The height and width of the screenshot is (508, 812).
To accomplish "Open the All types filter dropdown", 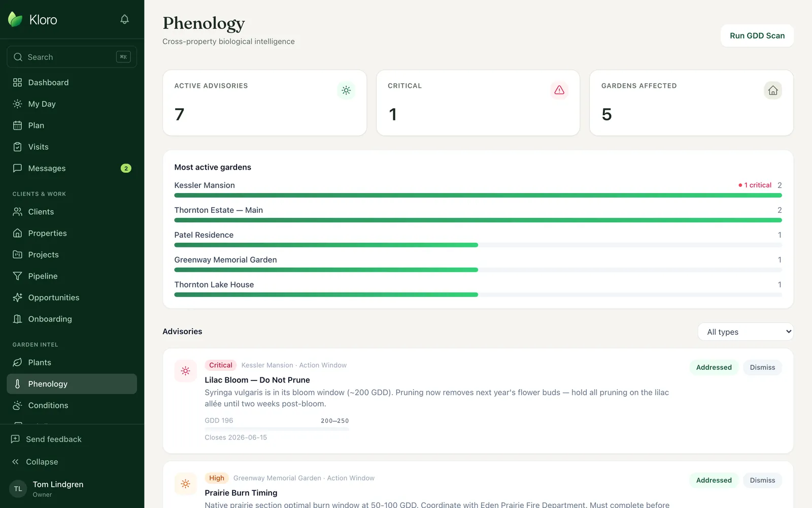I will [746, 332].
